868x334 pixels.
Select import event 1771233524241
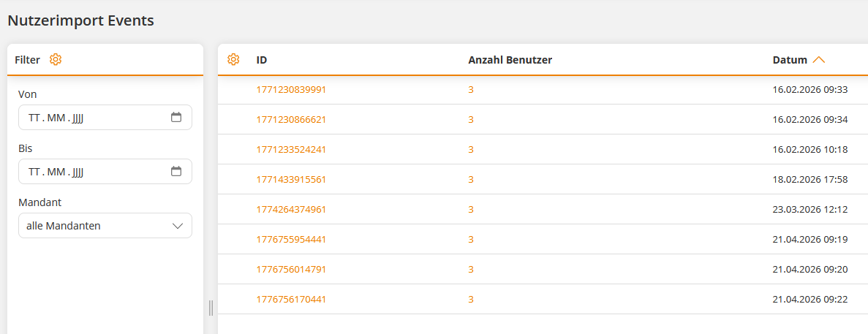click(x=291, y=150)
